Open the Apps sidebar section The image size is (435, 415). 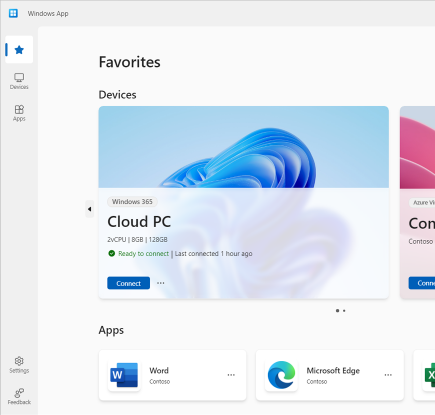(19, 113)
